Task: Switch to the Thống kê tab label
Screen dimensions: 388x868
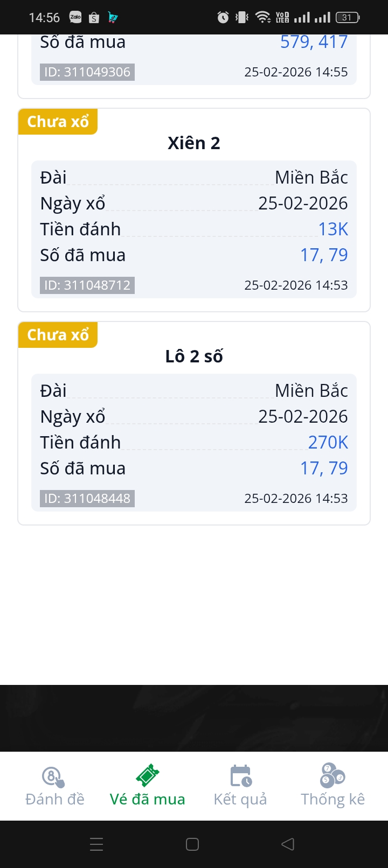Action: point(332,799)
